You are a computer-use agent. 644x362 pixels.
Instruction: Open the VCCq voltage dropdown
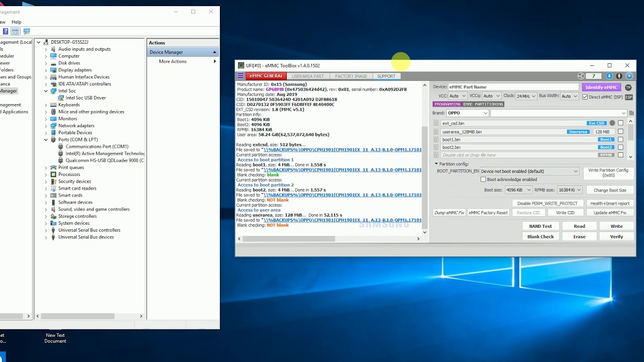coord(492,96)
